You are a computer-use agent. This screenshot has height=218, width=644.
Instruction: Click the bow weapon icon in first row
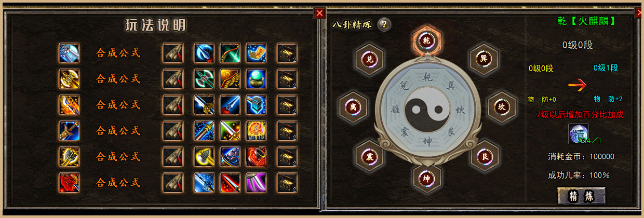pos(230,53)
